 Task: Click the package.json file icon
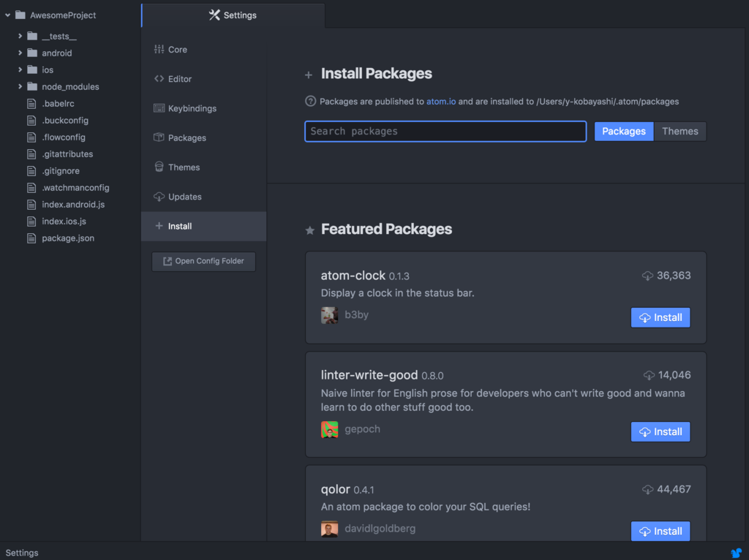31,238
